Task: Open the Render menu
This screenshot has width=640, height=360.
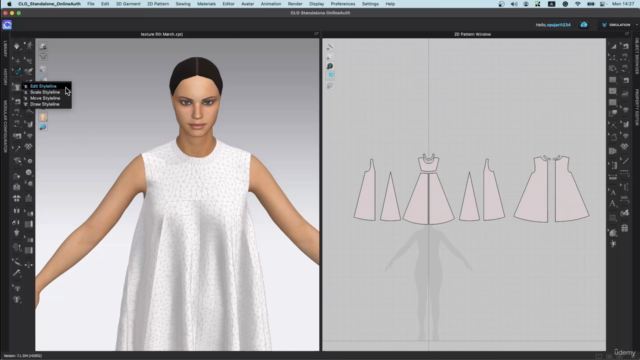Action: [x=295, y=4]
